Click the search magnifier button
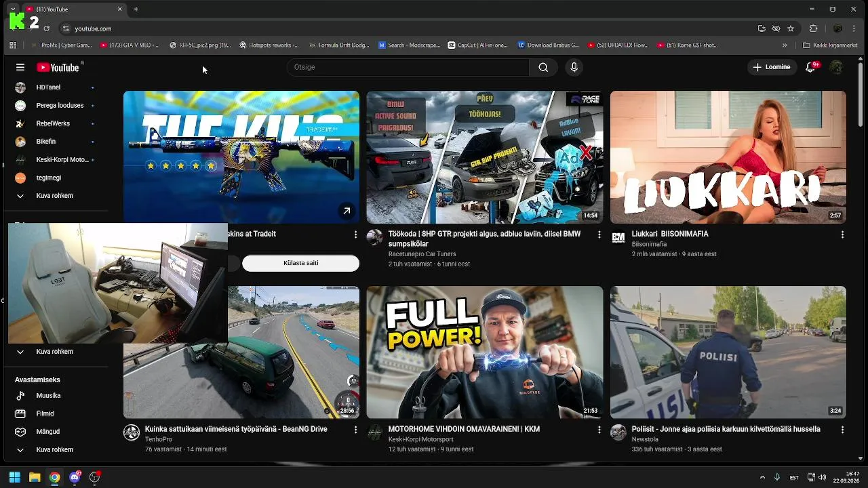The width and height of the screenshot is (868, 488). [543, 67]
